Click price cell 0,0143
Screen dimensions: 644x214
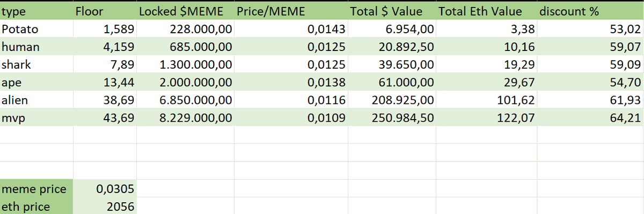point(291,29)
